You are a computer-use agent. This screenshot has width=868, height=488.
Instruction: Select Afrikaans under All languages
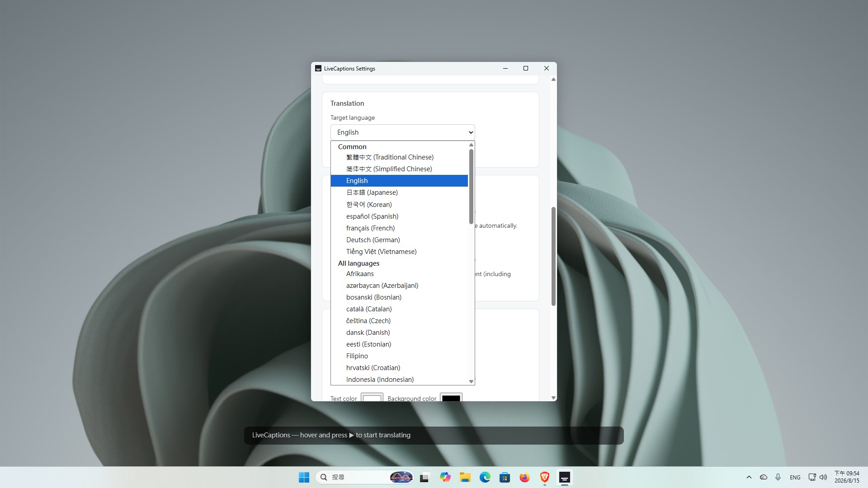point(399,274)
